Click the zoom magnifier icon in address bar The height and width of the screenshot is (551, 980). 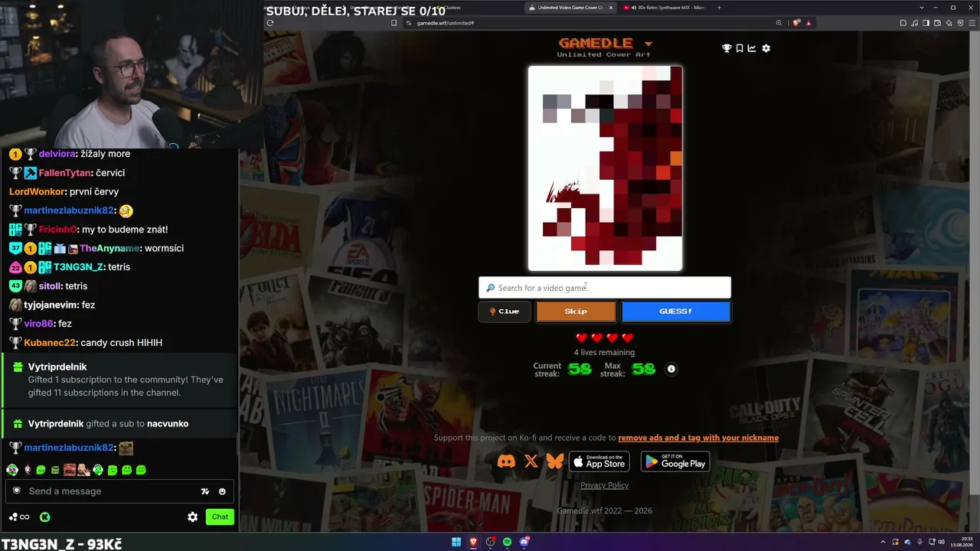[x=779, y=23]
